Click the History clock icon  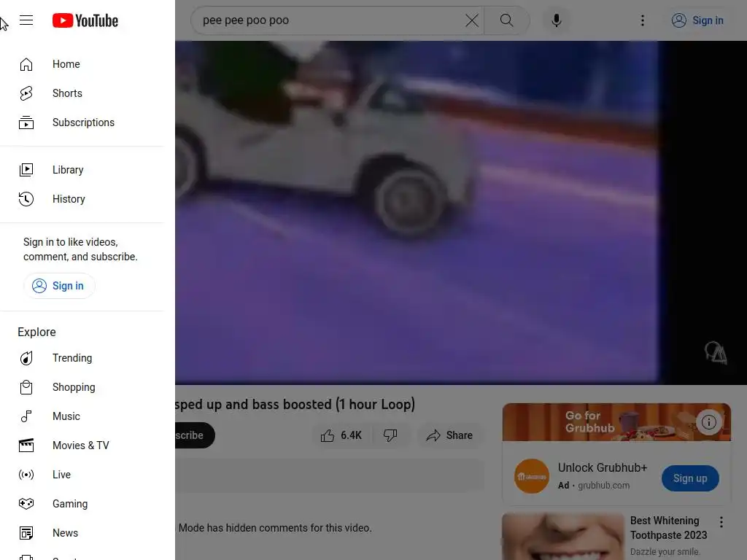coord(26,199)
